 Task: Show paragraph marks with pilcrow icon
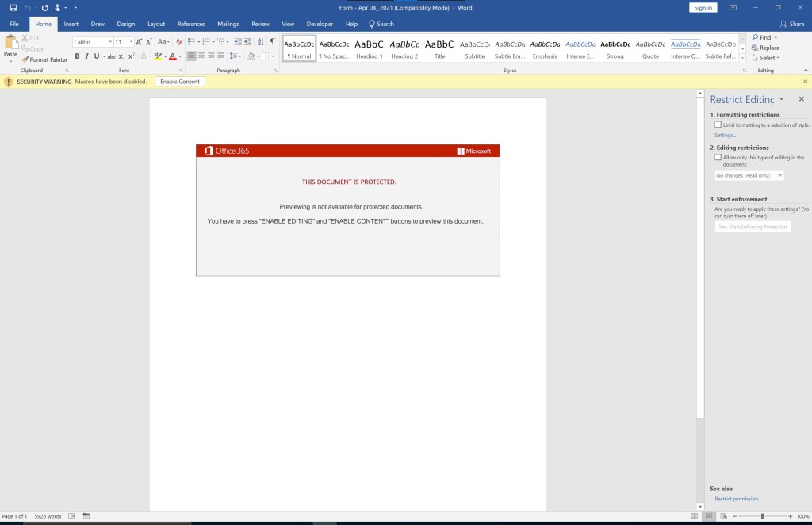[x=272, y=41]
